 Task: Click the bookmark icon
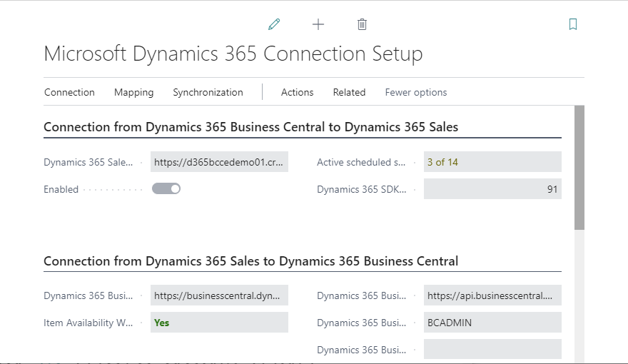coord(573,24)
